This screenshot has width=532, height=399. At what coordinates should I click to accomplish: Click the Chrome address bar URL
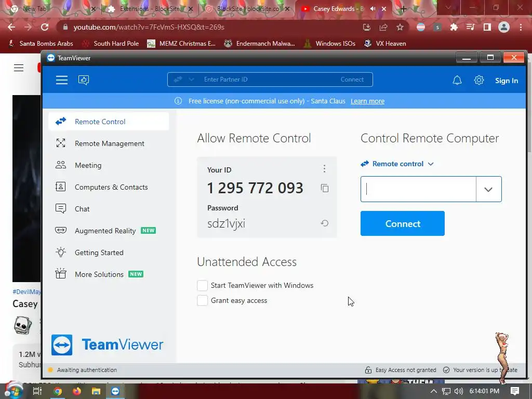point(149,27)
